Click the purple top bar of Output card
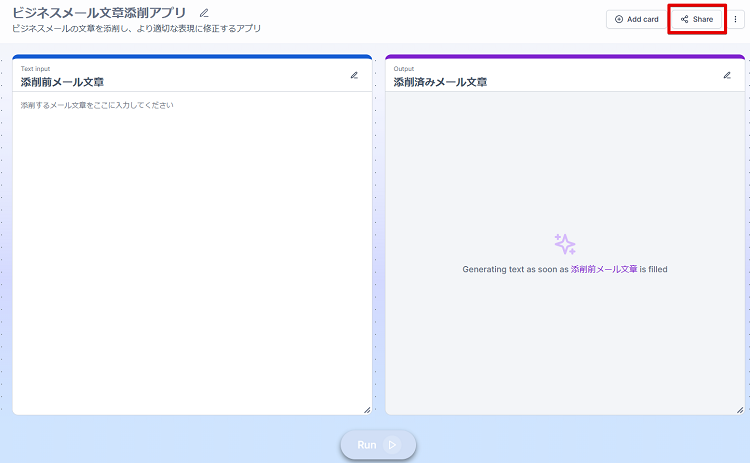Viewport: 750px width, 463px height. [x=565, y=57]
